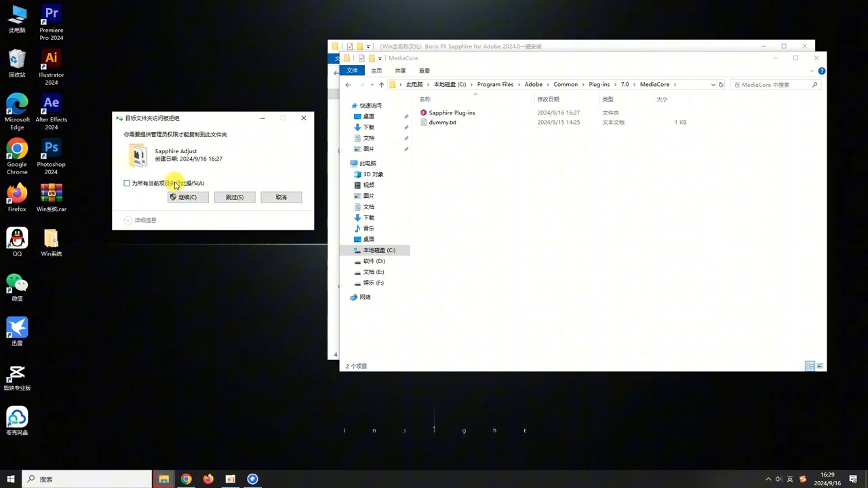
Task: Open recent locations dropdown next to forward arrow
Action: pyautogui.click(x=372, y=85)
